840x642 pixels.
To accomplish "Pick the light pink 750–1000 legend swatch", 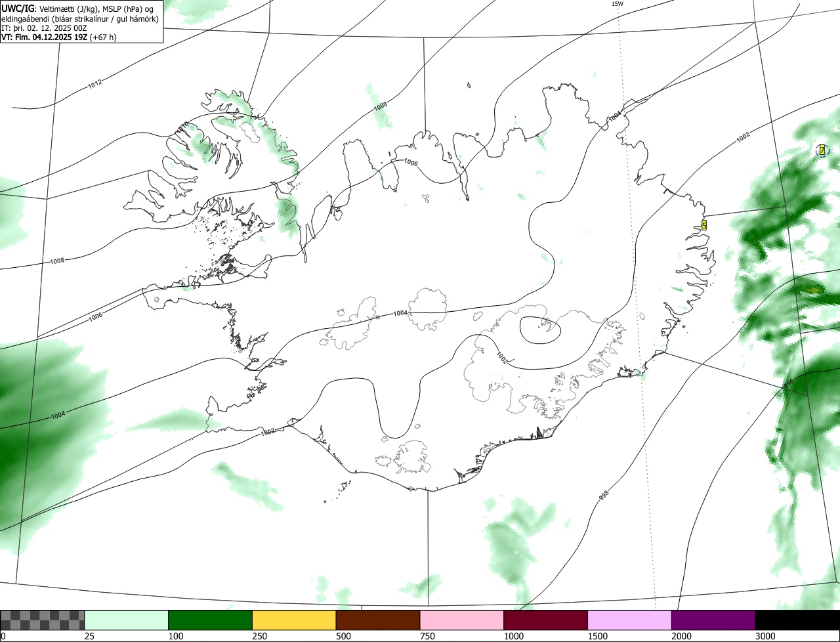I will point(462,620).
